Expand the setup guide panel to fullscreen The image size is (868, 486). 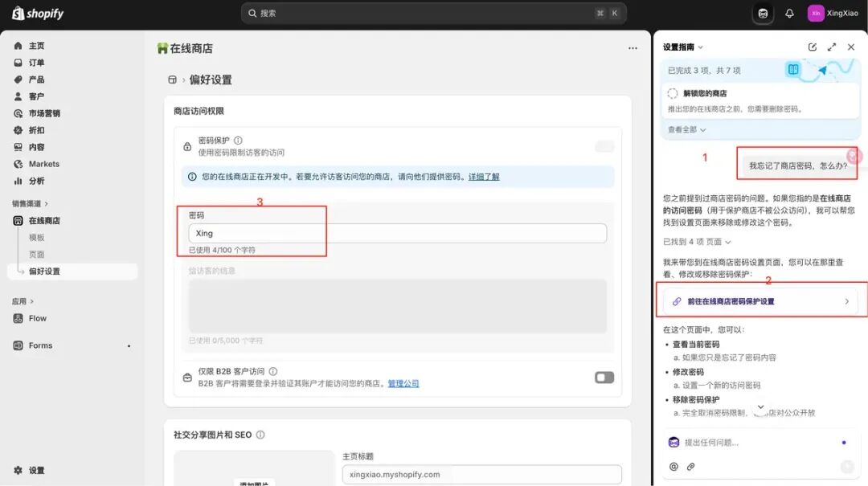[832, 47]
